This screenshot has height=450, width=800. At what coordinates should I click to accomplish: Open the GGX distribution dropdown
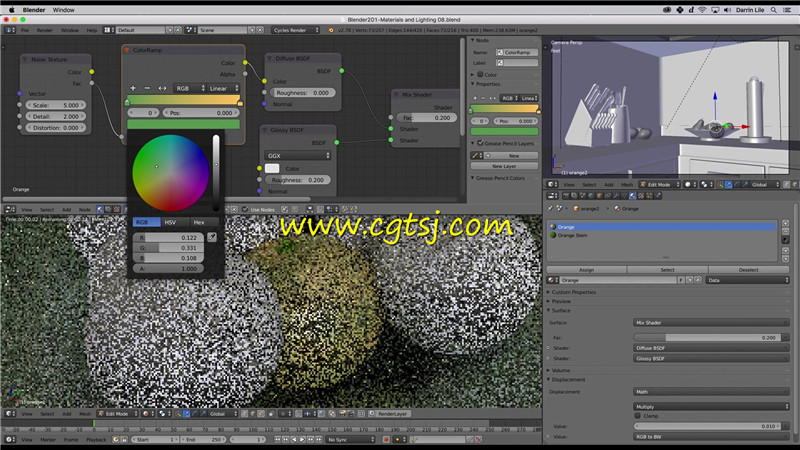click(x=297, y=156)
